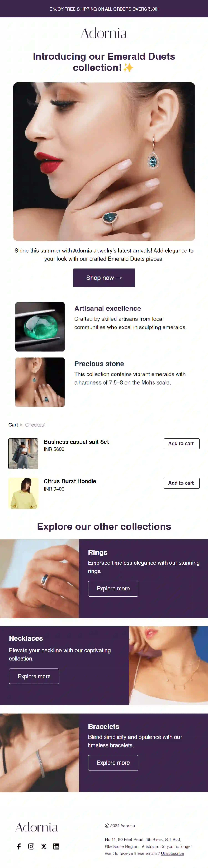Open the Instagram icon in the footer

31,846
